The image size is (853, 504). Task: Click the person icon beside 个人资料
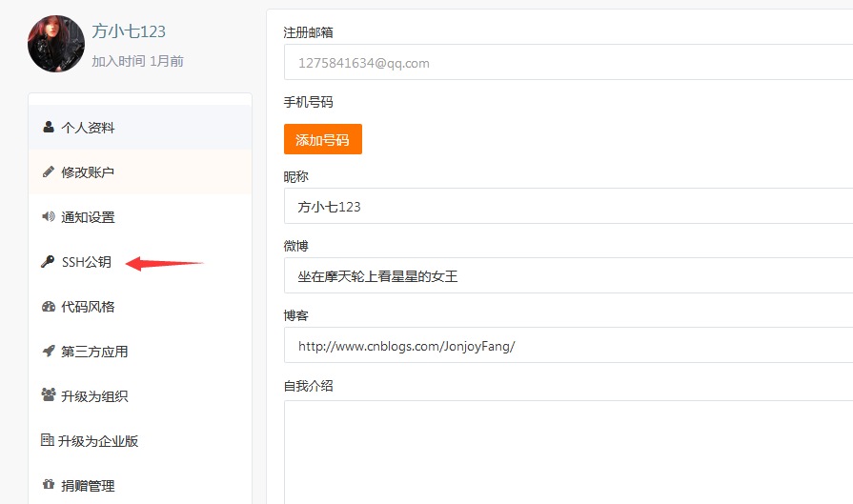49,128
